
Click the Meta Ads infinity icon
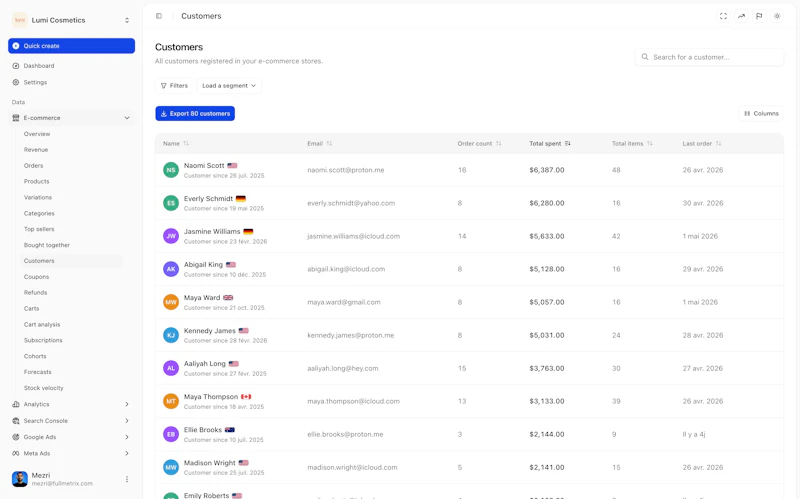(16, 454)
